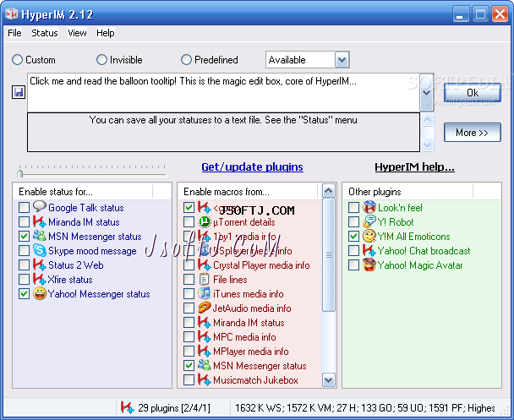The height and width of the screenshot is (420, 514).
Task: Click the Skype mood message icon
Action: (40, 251)
